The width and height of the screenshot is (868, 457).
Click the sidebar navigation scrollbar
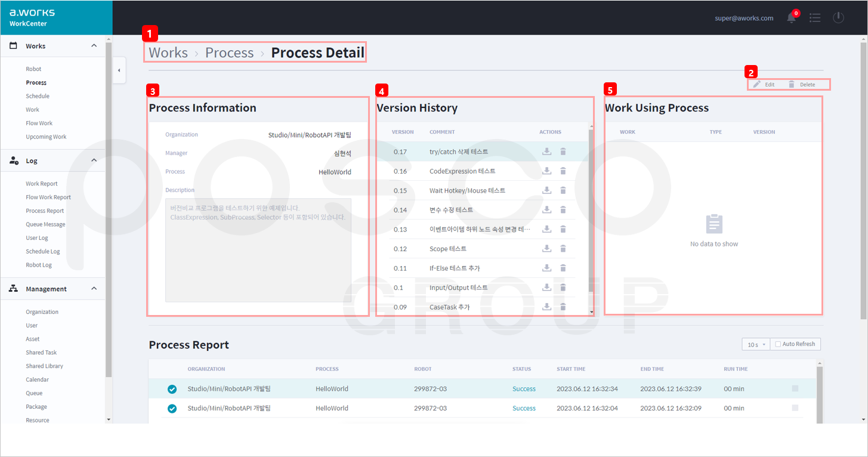(108, 209)
